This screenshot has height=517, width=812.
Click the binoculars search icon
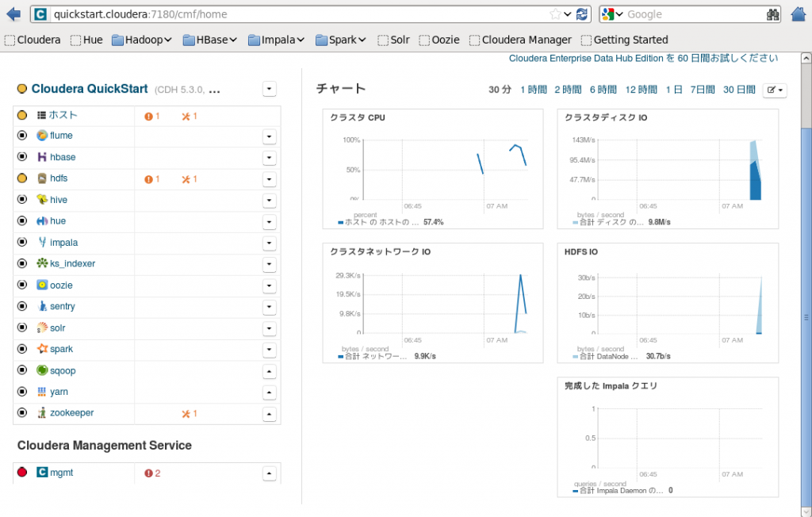click(772, 14)
